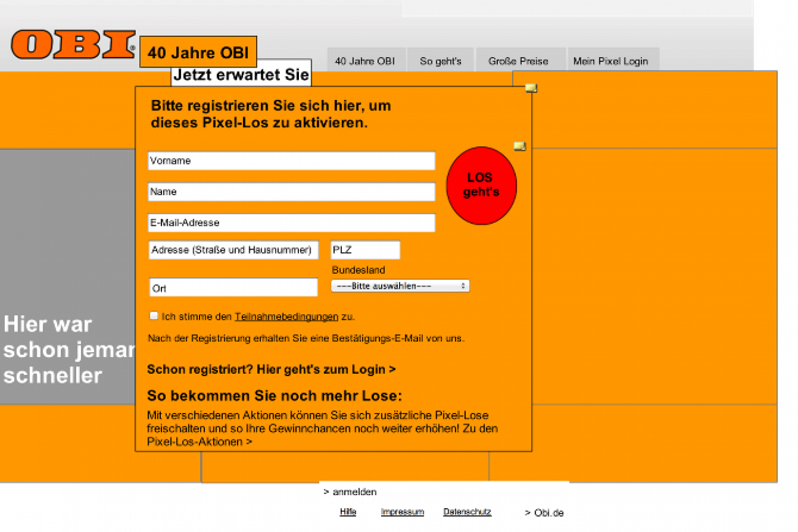Click into the Vorname input field
This screenshot has width=798, height=532.
pos(291,161)
